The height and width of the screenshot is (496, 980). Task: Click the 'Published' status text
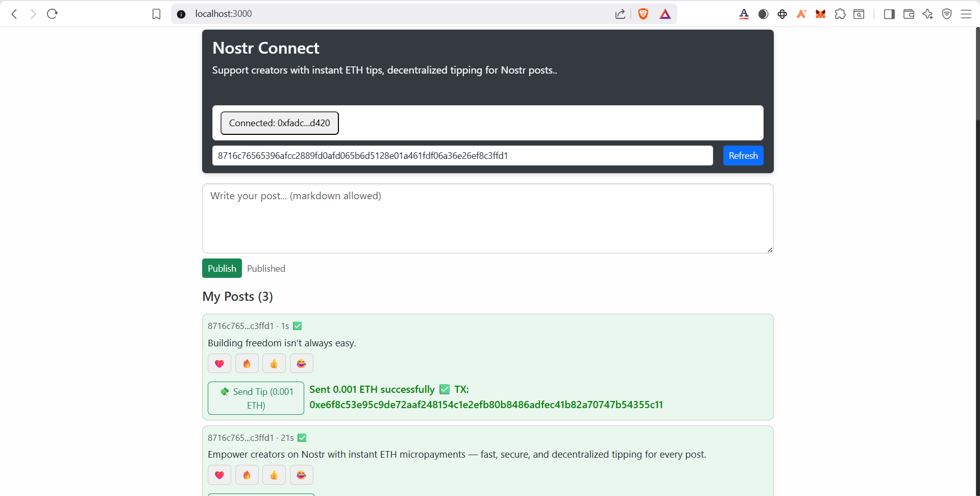coord(266,268)
